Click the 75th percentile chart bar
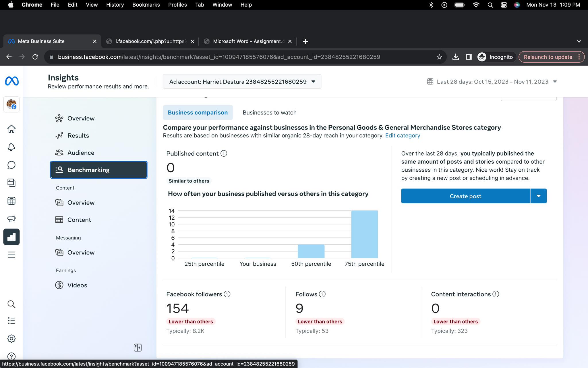The height and width of the screenshot is (368, 588). click(364, 234)
